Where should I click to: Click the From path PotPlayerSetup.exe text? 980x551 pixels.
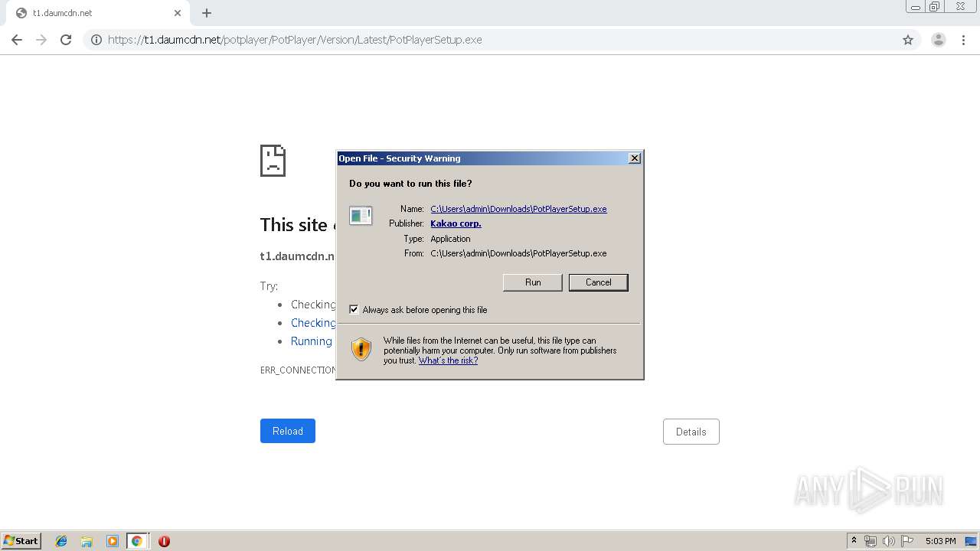518,253
